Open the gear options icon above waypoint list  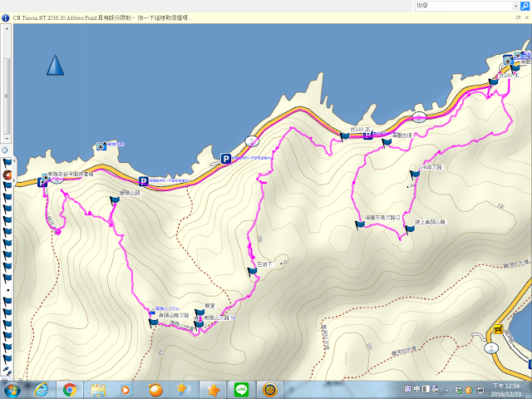[5, 150]
